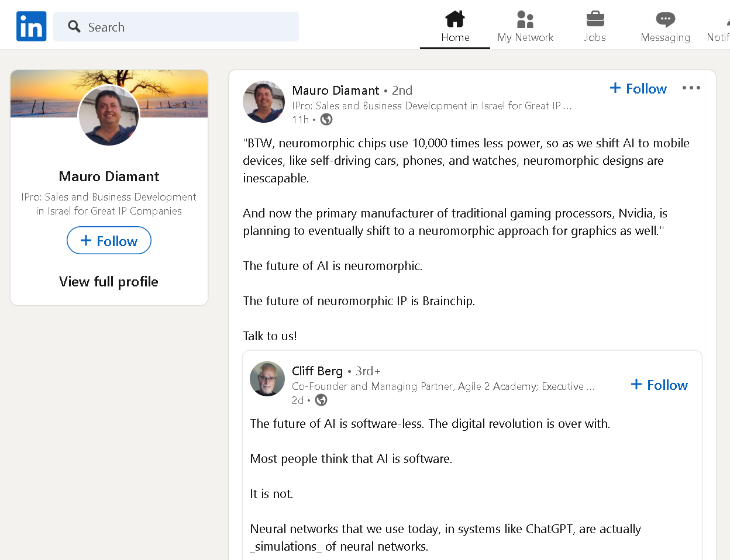Click the Messaging speech bubble icon

665,19
